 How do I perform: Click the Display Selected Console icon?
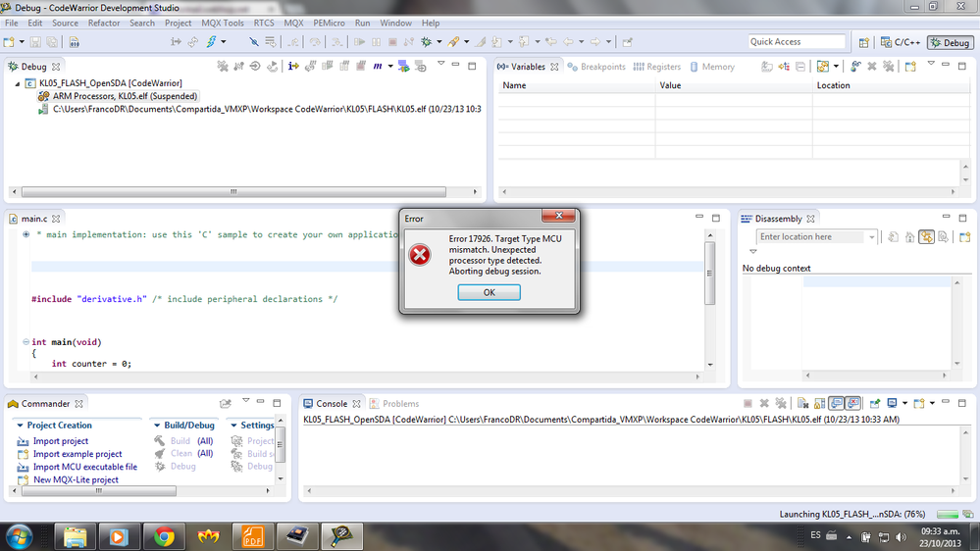tap(892, 404)
